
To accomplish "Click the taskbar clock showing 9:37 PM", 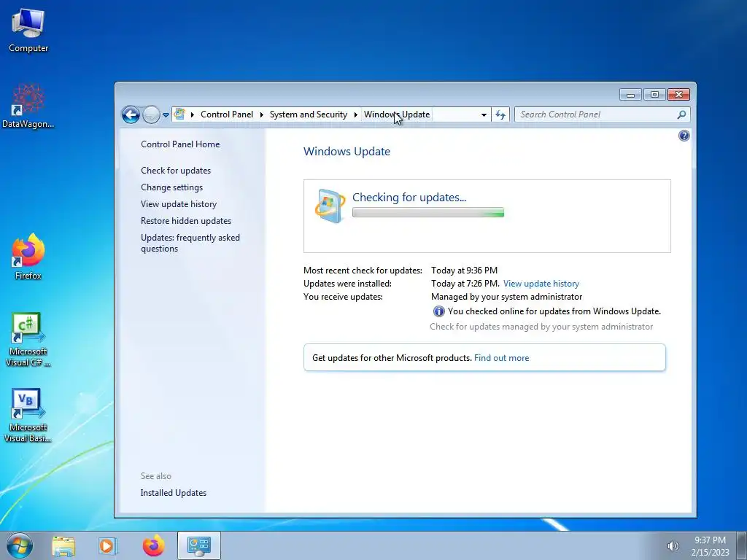I will 710,546.
